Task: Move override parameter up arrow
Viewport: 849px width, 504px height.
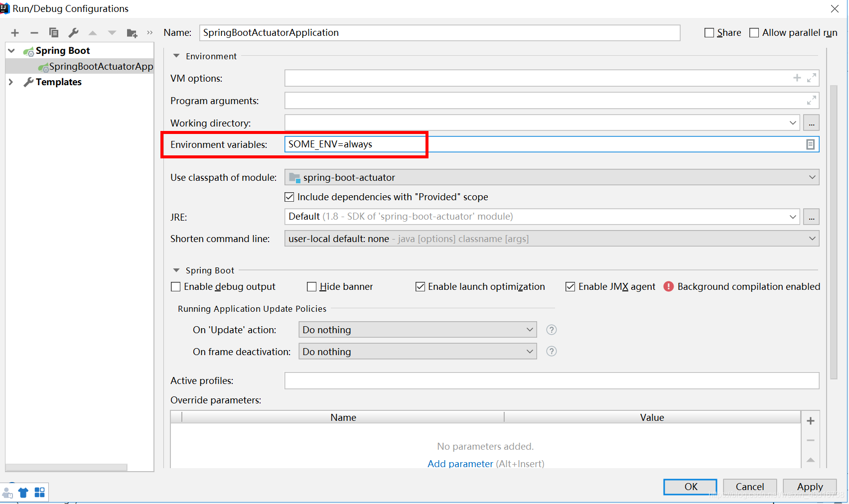Action: click(x=811, y=460)
